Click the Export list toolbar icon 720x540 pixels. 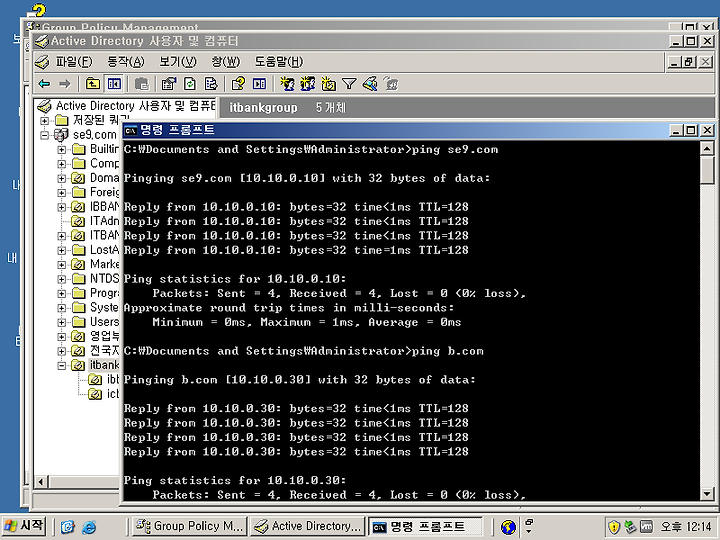[211, 84]
